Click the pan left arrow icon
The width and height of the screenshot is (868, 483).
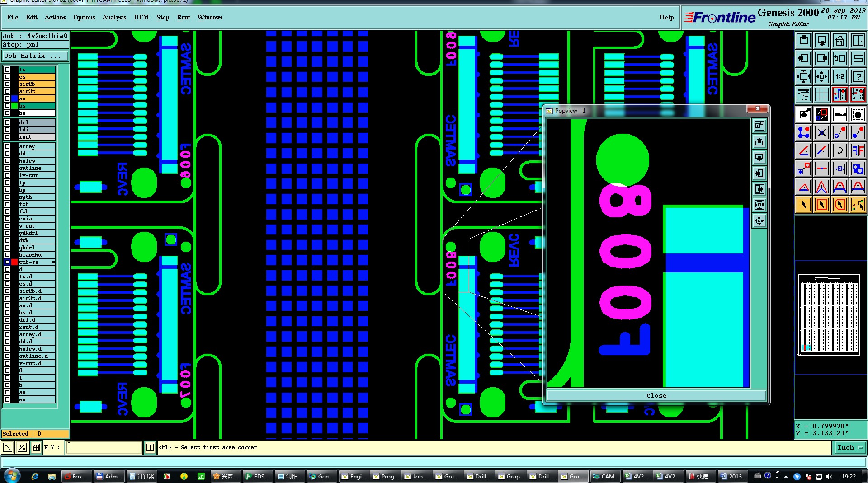point(804,59)
